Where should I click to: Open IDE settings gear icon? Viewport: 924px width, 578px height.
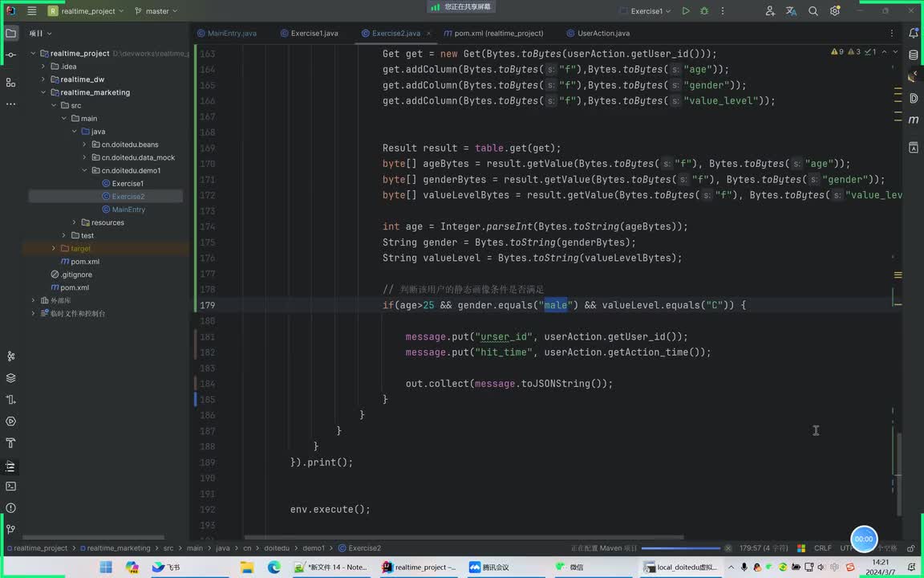(x=835, y=11)
